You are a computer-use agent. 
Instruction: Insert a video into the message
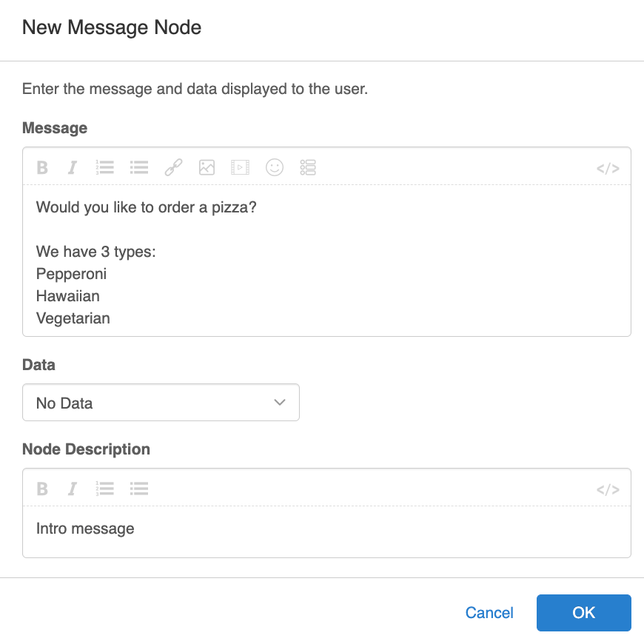tap(240, 167)
